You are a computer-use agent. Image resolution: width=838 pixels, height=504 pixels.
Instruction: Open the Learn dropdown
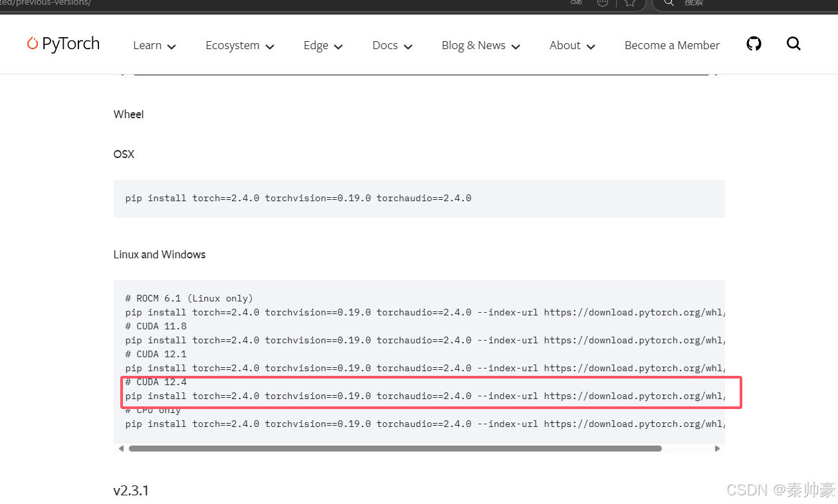(x=154, y=45)
